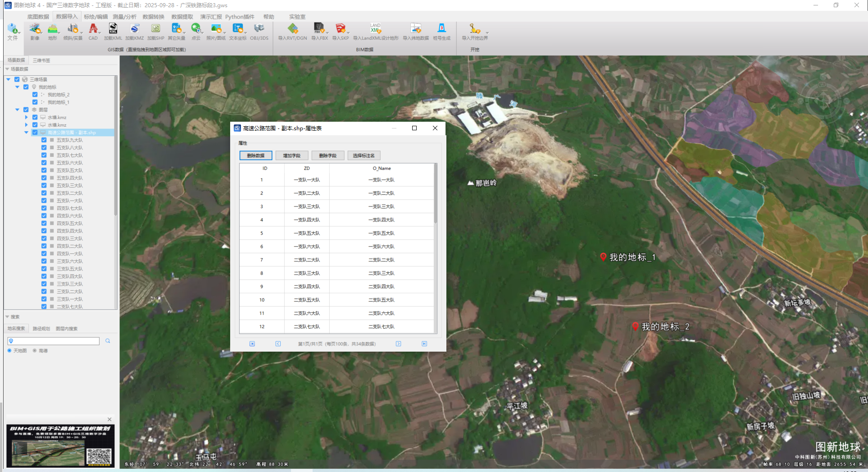The image size is (868, 472).
Task: Collapse the 图层 tree node
Action: click(x=18, y=110)
